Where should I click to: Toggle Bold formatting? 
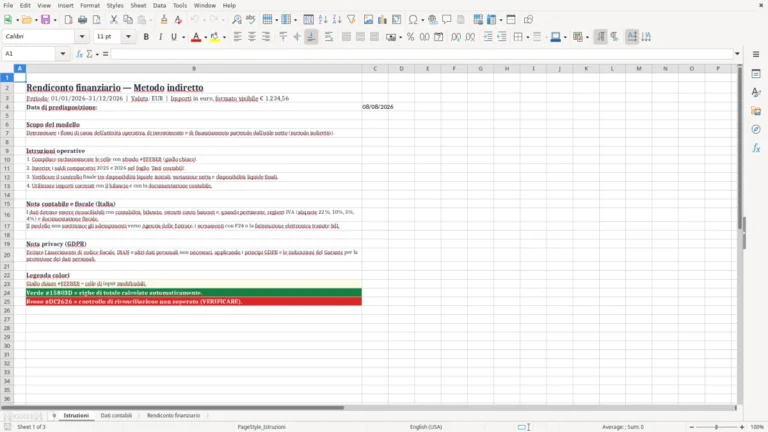pyautogui.click(x=146, y=37)
